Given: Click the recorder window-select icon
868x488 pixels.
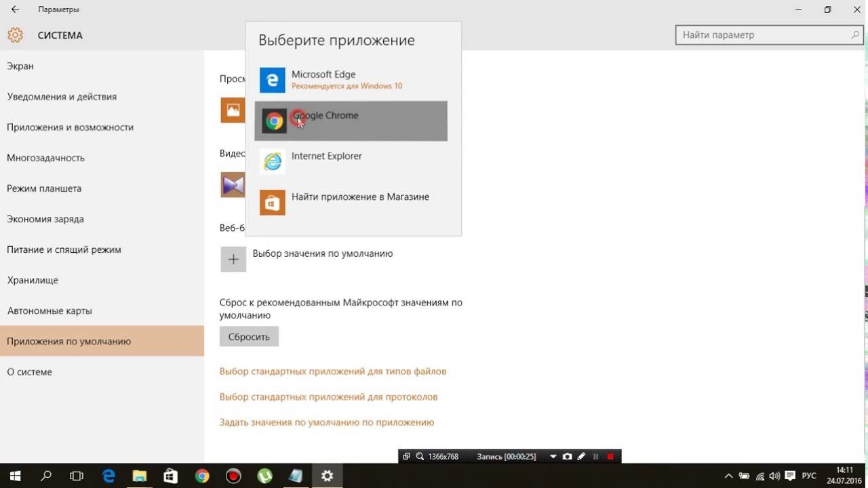Looking at the screenshot, I should (x=406, y=457).
